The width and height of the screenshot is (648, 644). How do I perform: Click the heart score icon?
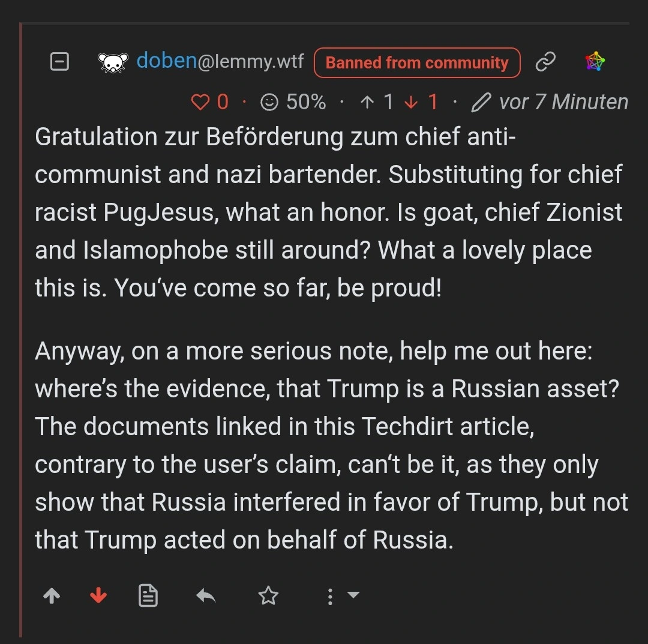(x=200, y=101)
